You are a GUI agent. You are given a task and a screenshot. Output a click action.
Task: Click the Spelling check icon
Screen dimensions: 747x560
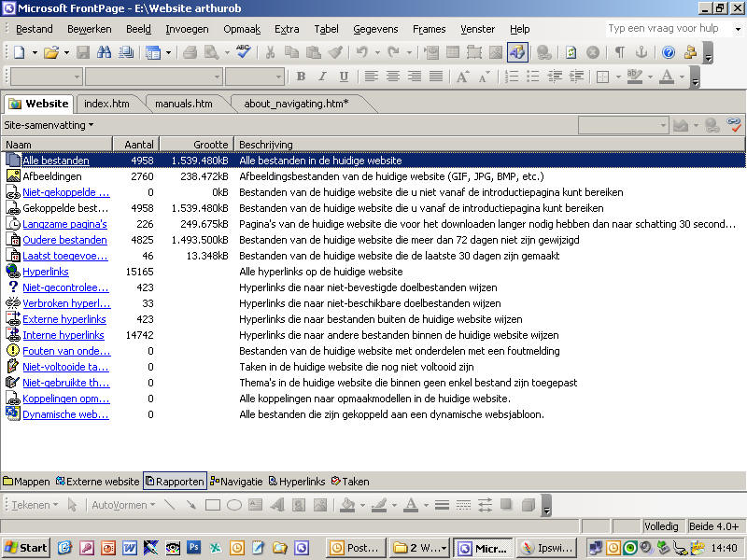pos(243,52)
